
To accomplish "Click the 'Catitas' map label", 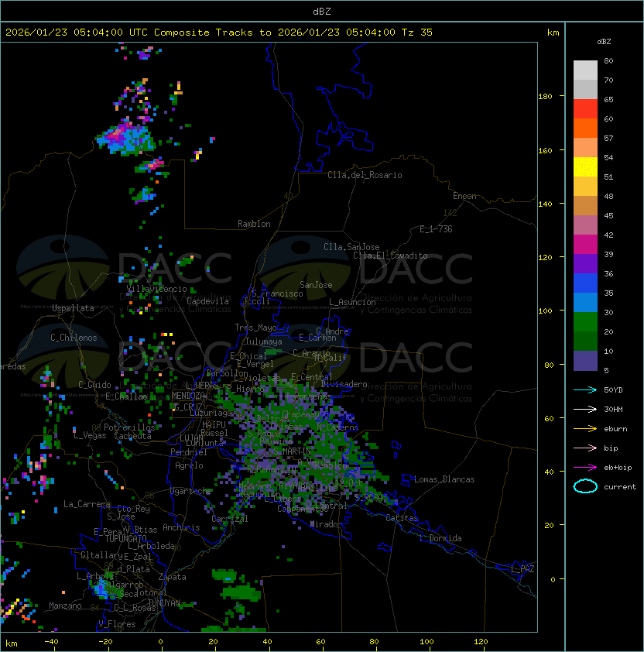I will 402,518.
